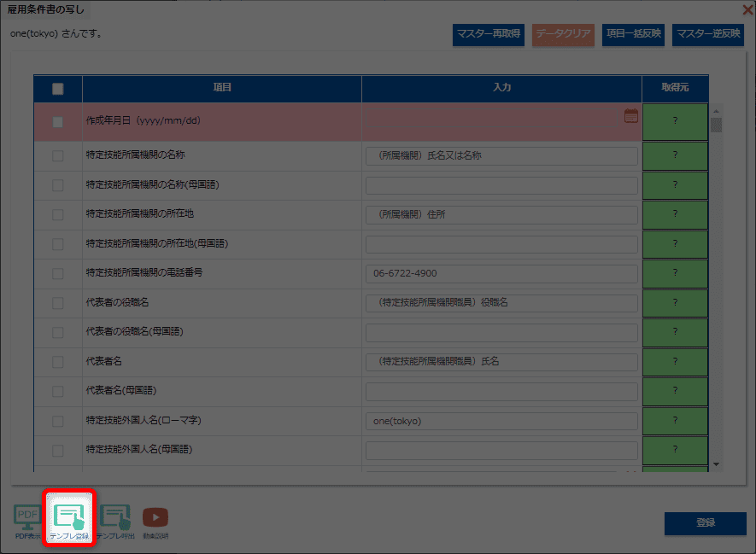Click the 項目一括反映 button
The image size is (756, 554).
[x=633, y=34]
